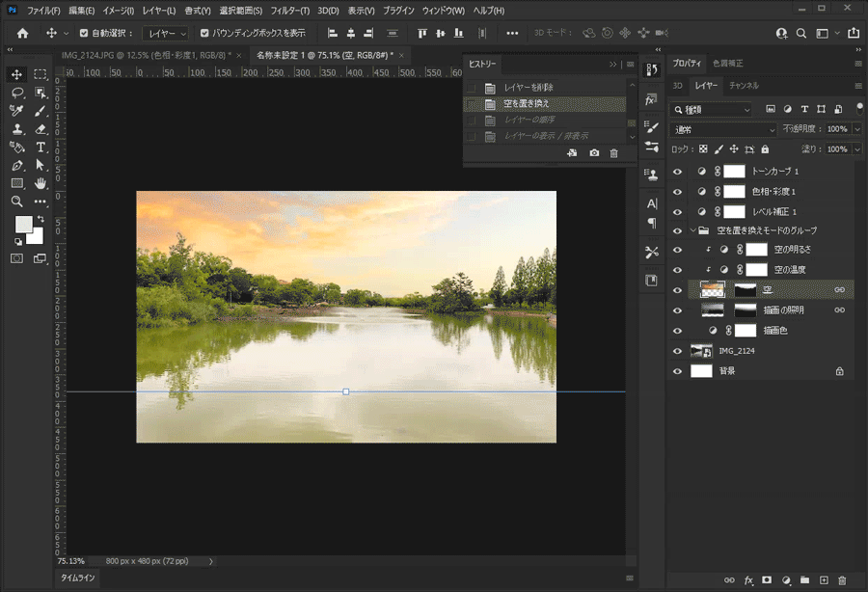Viewport: 868px width, 592px height.
Task: Select the Rectangle shape tool
Action: (x=17, y=183)
